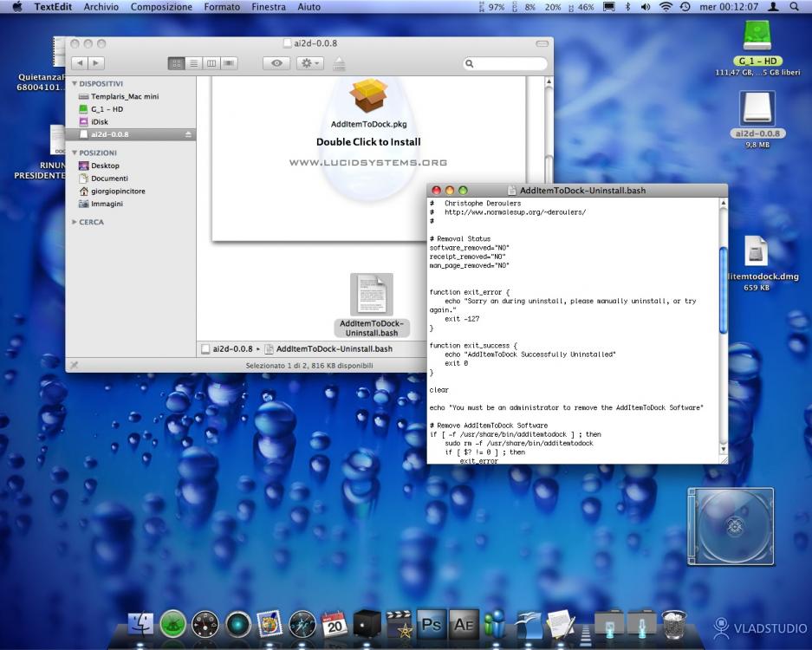Open Desktop in Finder sidebar

(105, 166)
